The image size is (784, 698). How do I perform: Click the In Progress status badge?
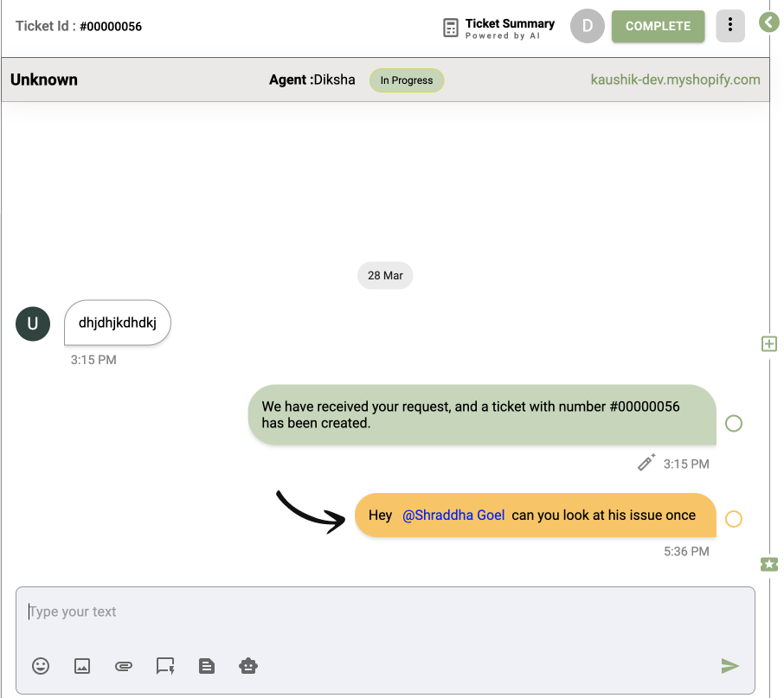pos(407,80)
